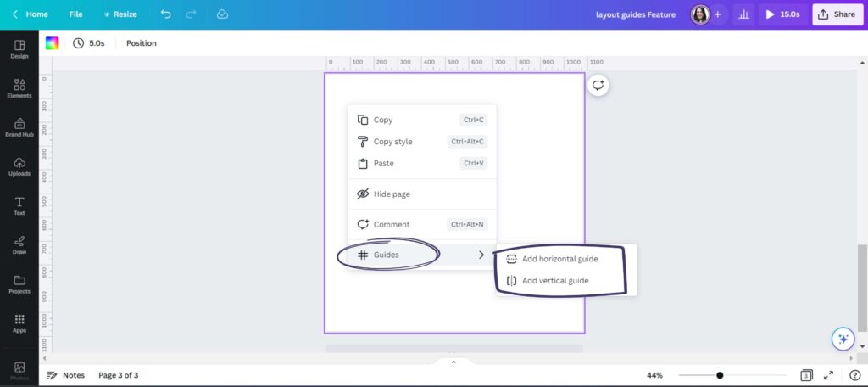Open the Brand Hub panel

[x=19, y=127]
